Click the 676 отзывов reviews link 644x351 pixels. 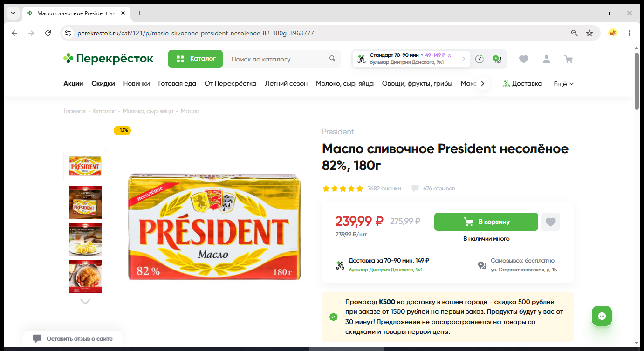click(x=439, y=189)
